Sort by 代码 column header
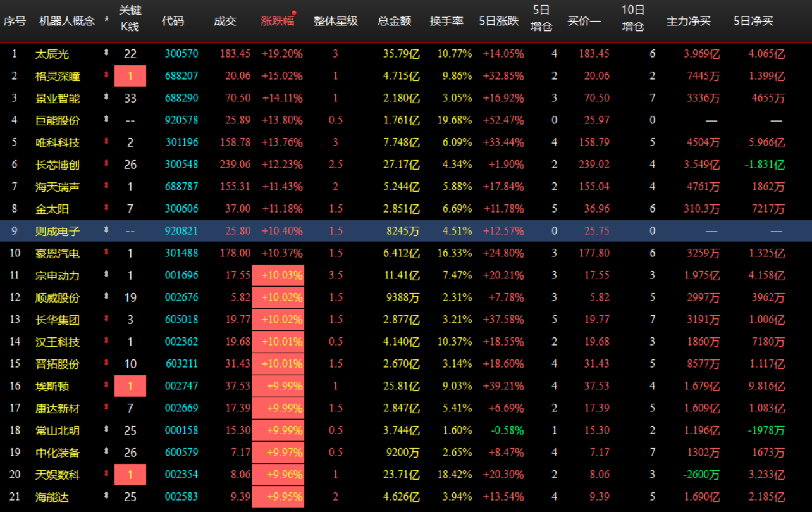This screenshot has width=812, height=512. tap(173, 21)
